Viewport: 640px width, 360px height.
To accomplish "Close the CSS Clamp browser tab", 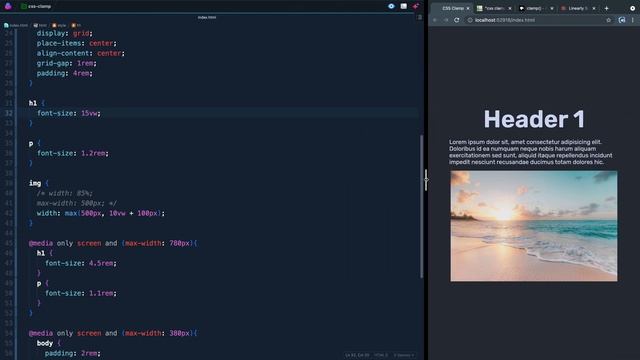I will click(x=468, y=8).
